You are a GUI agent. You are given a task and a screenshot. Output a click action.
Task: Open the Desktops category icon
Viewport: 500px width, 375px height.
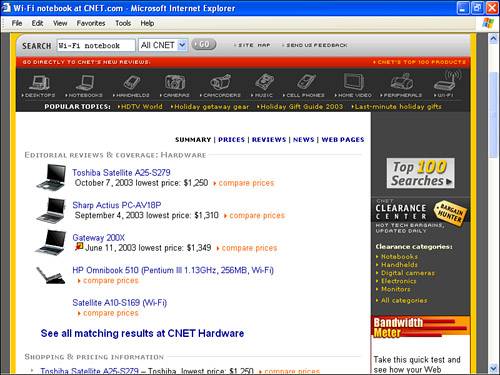[x=39, y=83]
